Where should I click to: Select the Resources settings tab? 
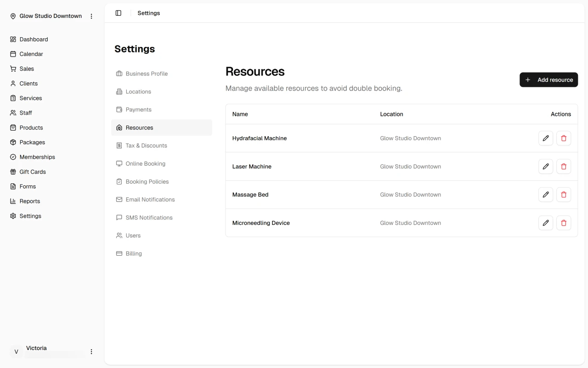point(162,127)
